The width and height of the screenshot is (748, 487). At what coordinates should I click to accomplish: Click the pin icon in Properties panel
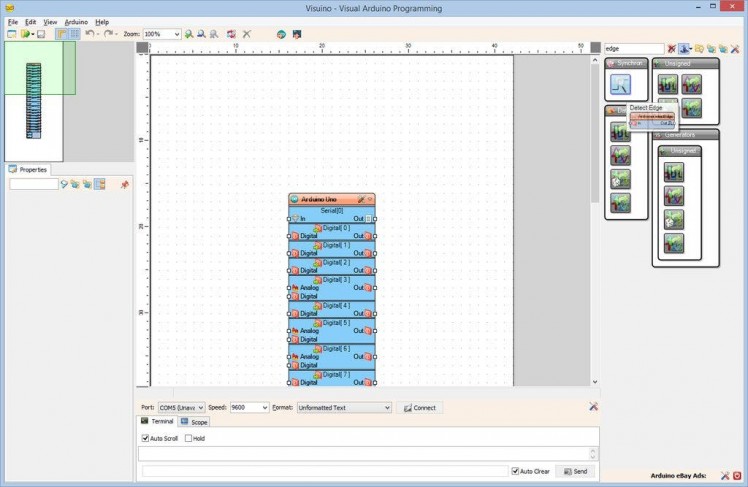tap(124, 184)
